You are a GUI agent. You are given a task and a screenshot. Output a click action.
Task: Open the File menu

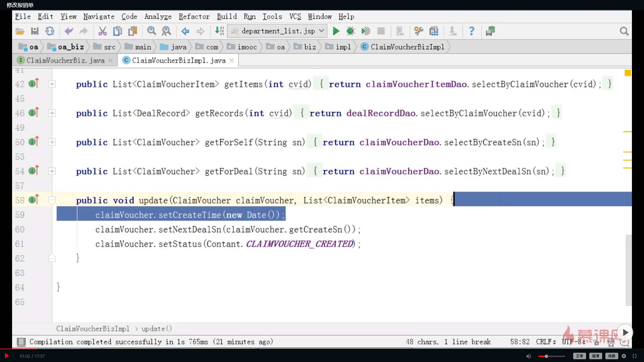click(23, 16)
